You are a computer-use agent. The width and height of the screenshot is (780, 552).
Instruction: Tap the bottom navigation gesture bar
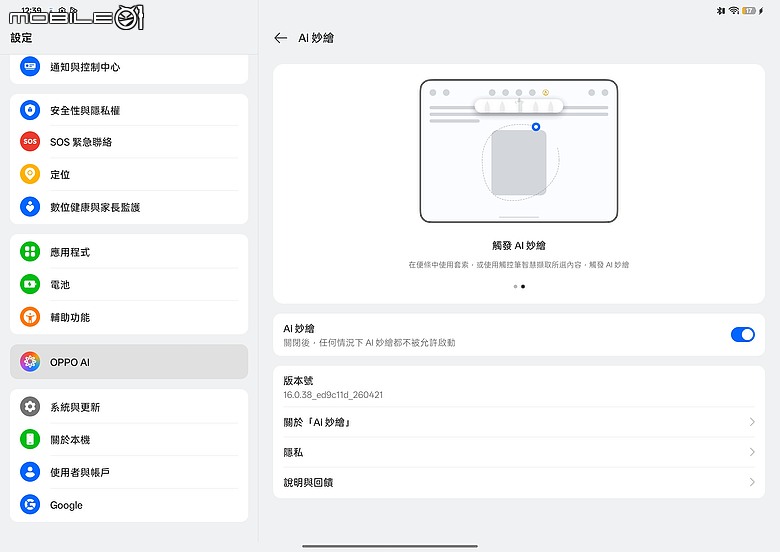(x=390, y=546)
